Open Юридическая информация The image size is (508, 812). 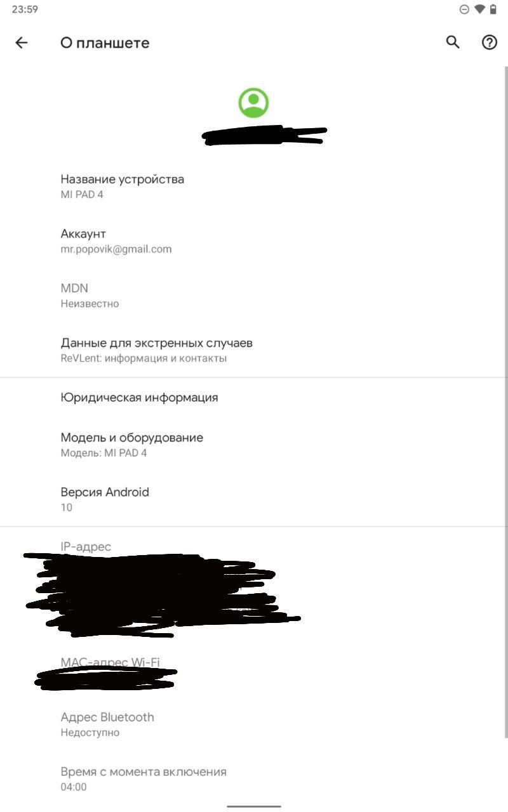click(254, 398)
